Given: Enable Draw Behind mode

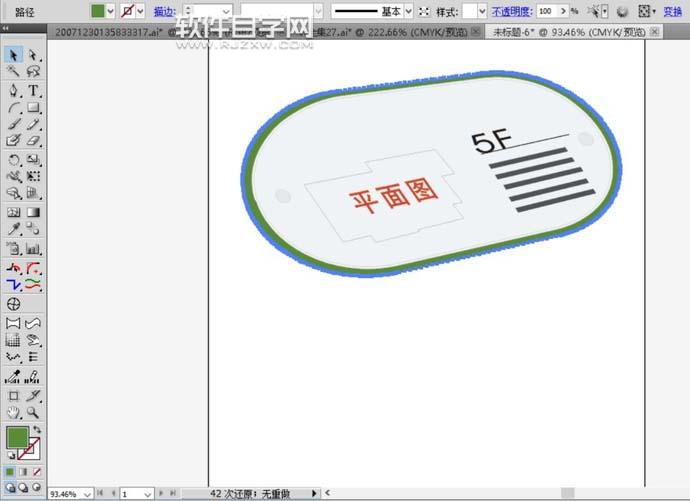Looking at the screenshot, I should coord(23,487).
